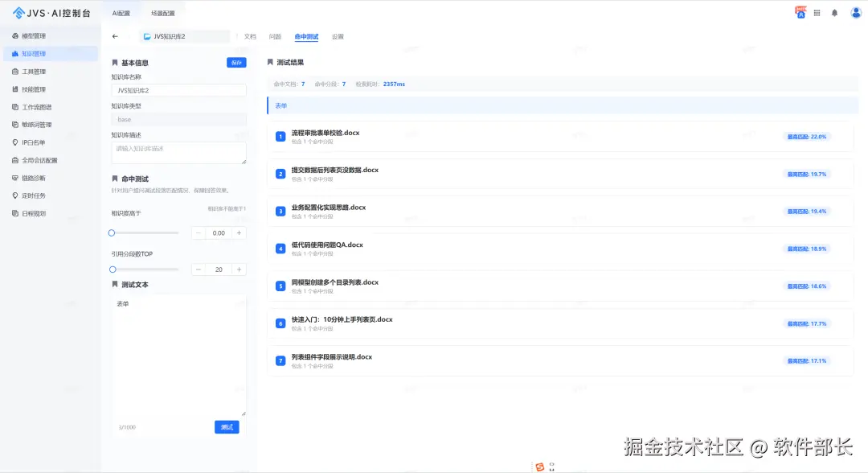The image size is (868, 473).
Task: Open the 文档 tab
Action: pyautogui.click(x=250, y=36)
